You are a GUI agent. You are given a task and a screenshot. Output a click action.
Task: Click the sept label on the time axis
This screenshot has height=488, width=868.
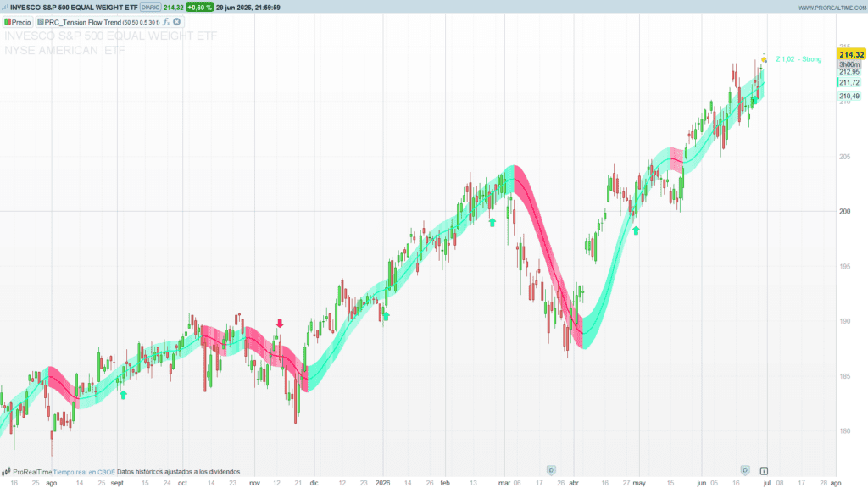pos(117,483)
